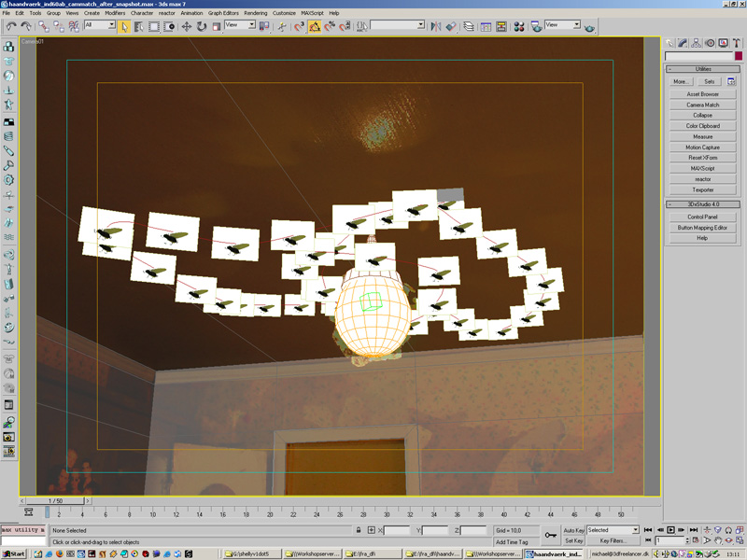The image size is (747, 560).
Task: Click the X coordinate input field
Action: point(396,530)
